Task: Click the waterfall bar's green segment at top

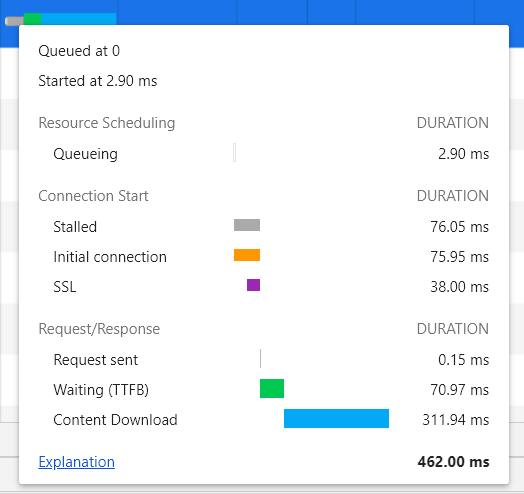Action: pos(32,19)
